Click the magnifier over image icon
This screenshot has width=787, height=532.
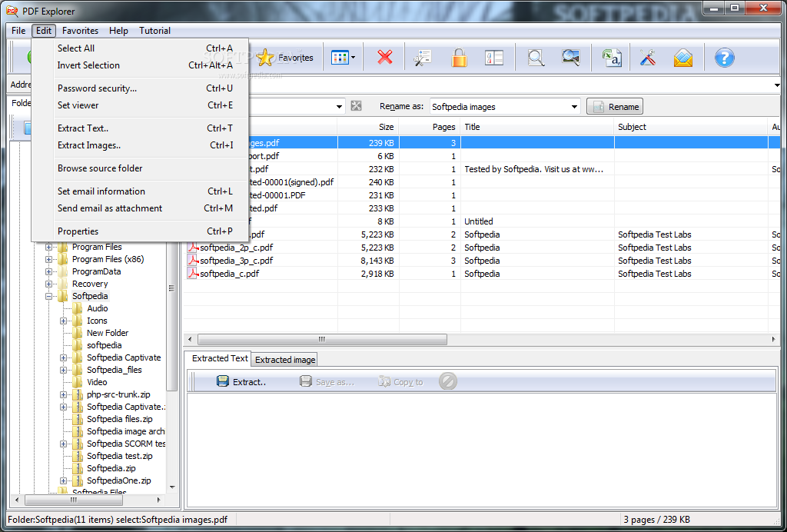point(571,58)
